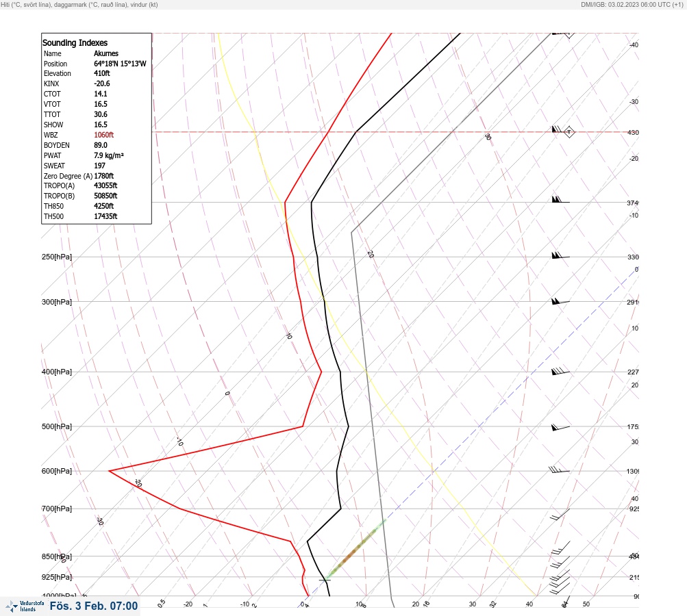
Task: Click the BOYDEN value 89.0
Action: click(x=100, y=145)
